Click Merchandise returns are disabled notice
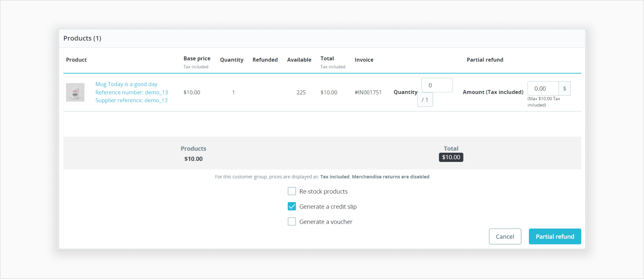Viewport: 644px width, 279px height. pyautogui.click(x=391, y=177)
